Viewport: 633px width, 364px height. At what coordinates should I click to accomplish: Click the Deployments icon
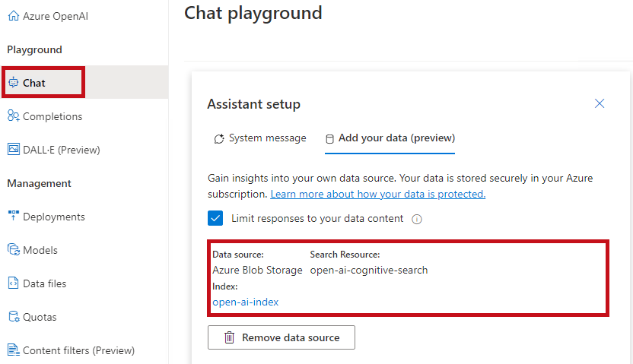(x=14, y=216)
